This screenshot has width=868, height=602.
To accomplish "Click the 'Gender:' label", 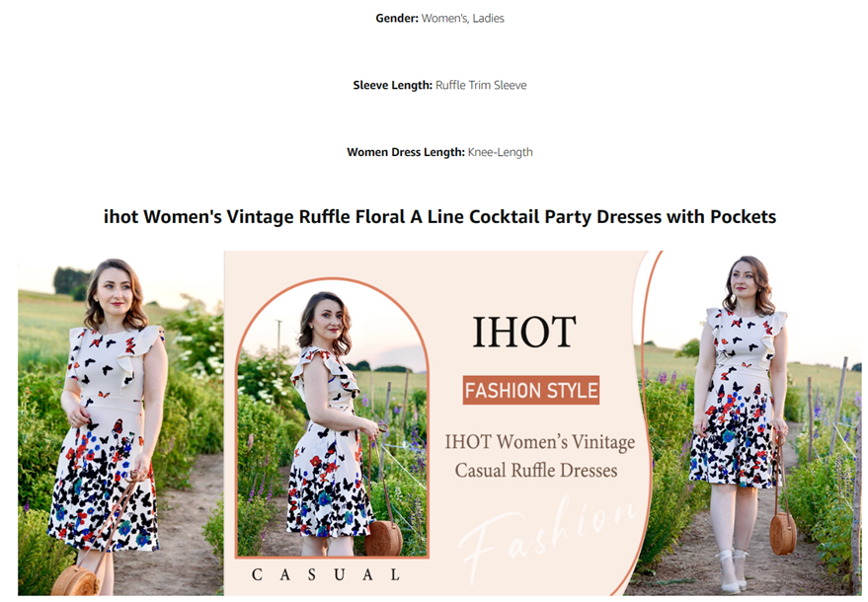I will click(397, 19).
